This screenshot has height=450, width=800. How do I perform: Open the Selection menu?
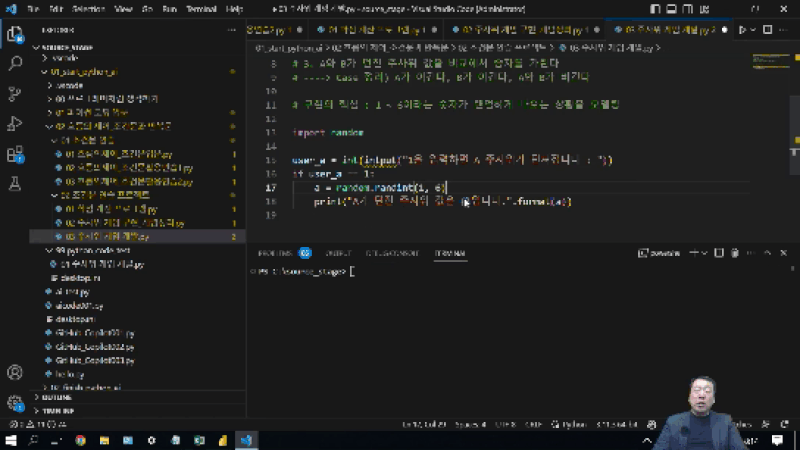click(x=87, y=9)
